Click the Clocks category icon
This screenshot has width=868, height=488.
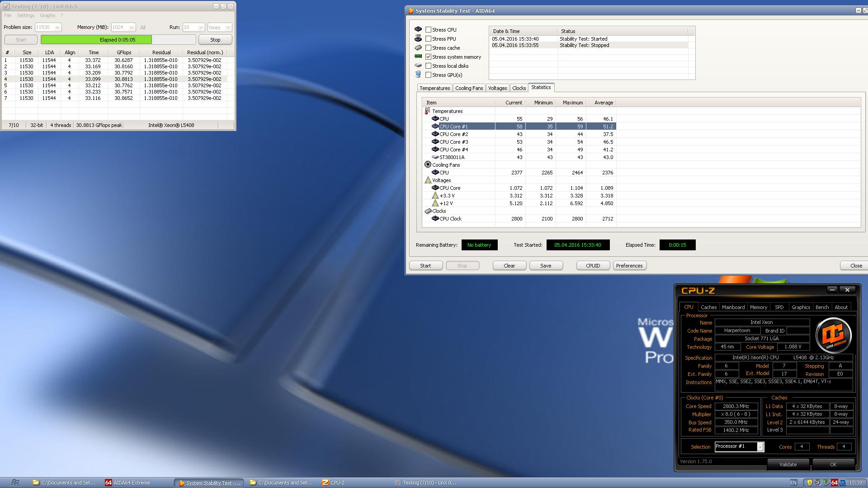click(x=428, y=211)
